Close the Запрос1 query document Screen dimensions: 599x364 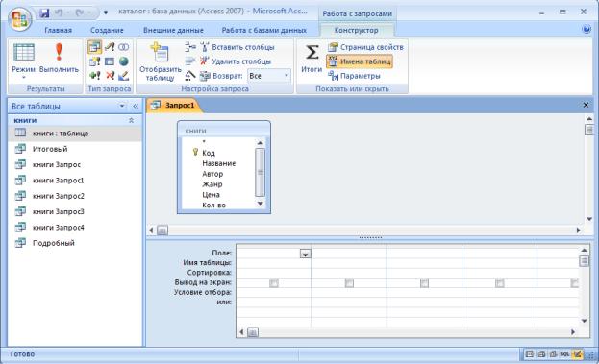point(586,105)
